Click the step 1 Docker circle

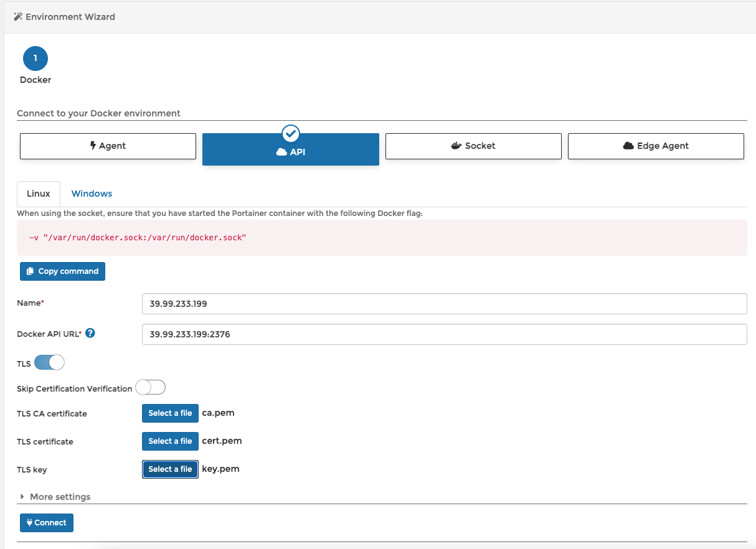(35, 59)
